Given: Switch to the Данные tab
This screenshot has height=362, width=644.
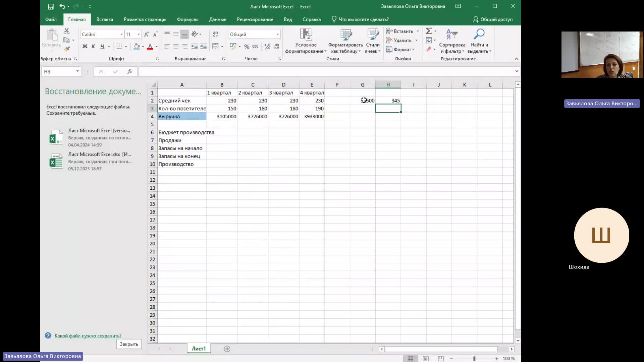Looking at the screenshot, I should click(218, 19).
